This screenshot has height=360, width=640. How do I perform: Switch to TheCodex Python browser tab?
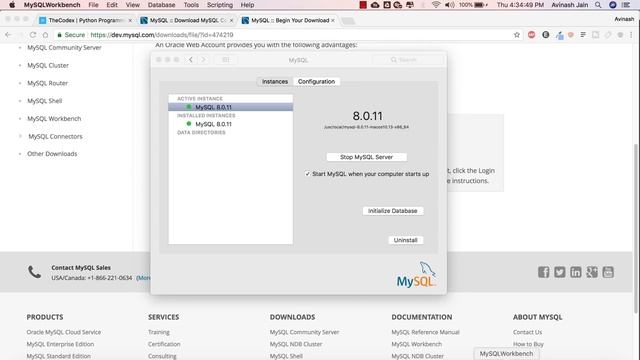(86, 20)
